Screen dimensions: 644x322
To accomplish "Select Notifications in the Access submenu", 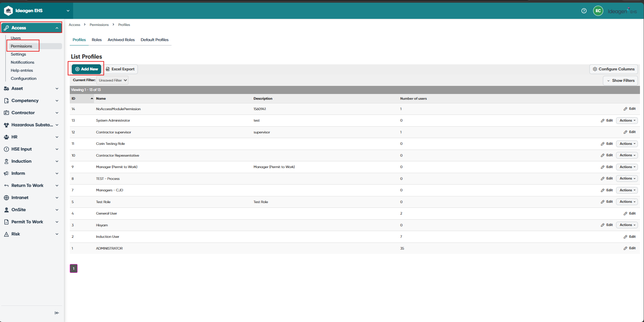I will point(23,62).
